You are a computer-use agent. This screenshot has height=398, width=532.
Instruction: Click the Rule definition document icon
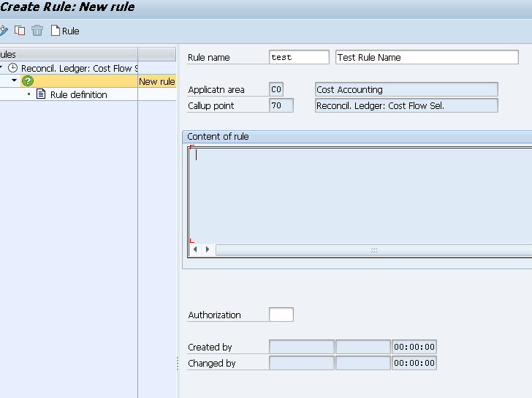[x=41, y=94]
